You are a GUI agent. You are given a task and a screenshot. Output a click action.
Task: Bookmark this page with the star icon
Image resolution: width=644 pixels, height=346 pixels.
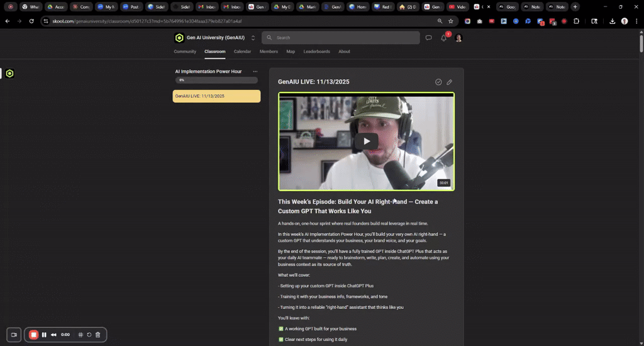(x=450, y=21)
